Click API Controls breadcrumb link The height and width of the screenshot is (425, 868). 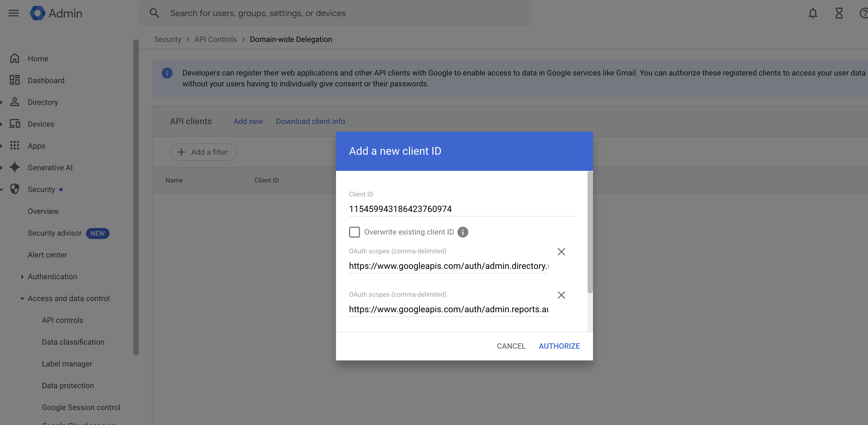point(215,40)
